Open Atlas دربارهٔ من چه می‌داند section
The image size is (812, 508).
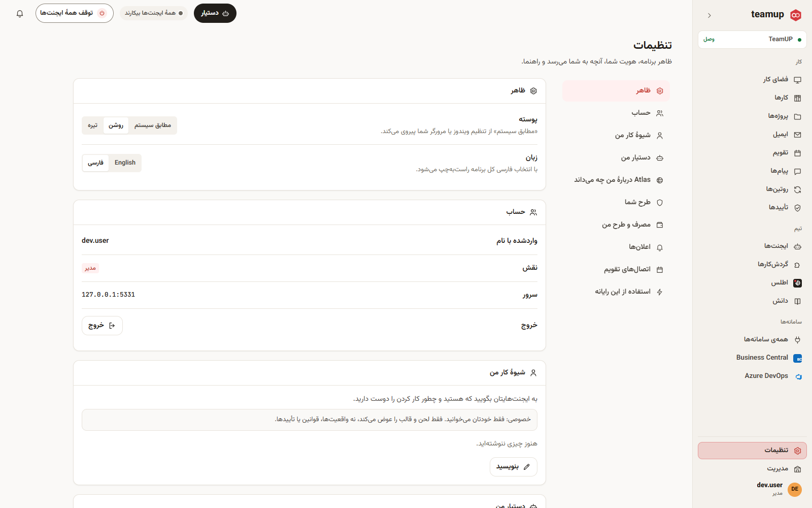[x=616, y=180]
